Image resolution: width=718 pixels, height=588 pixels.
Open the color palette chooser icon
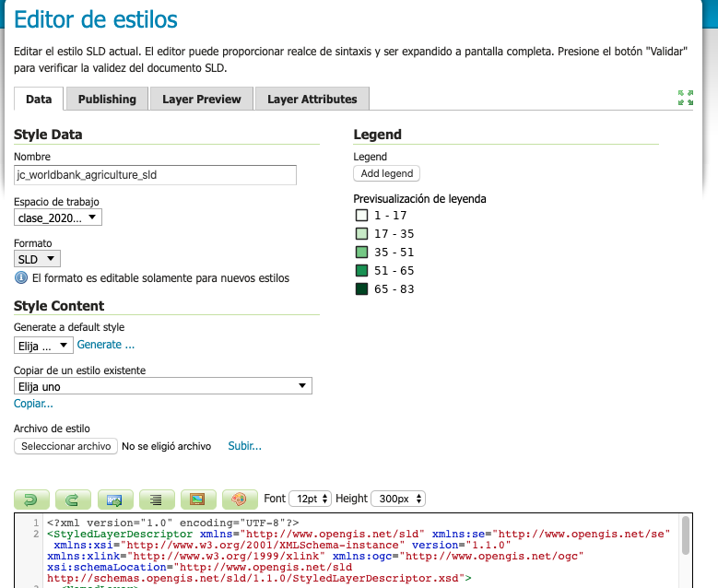point(239,500)
